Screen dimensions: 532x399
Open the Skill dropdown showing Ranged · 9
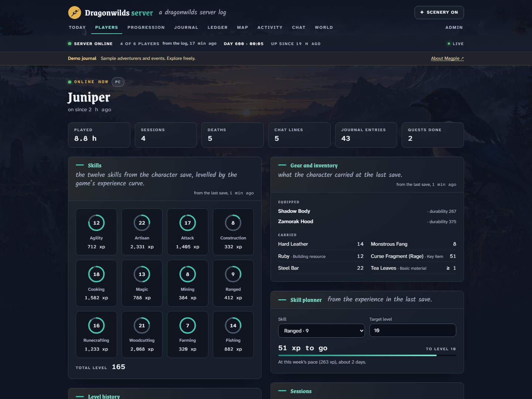[x=321, y=331]
